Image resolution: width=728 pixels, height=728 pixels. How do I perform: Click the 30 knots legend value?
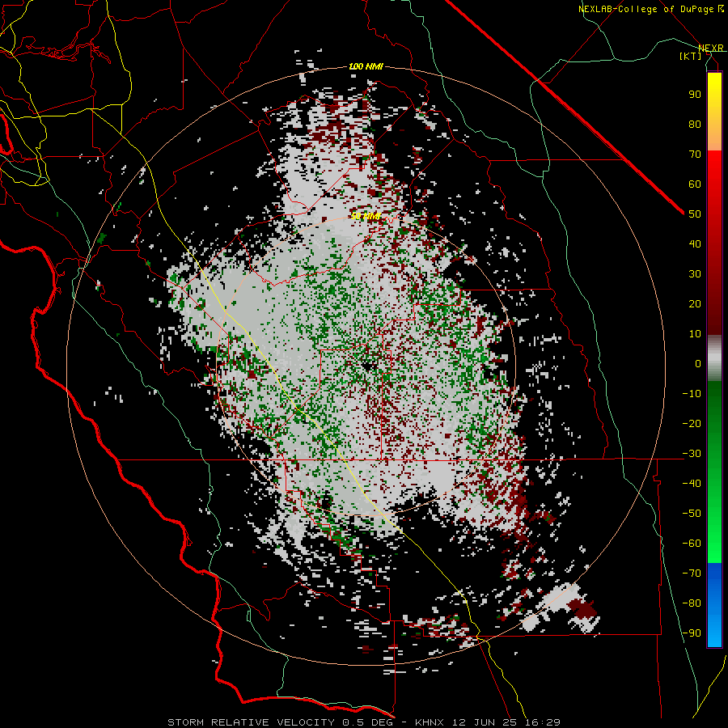tap(695, 274)
